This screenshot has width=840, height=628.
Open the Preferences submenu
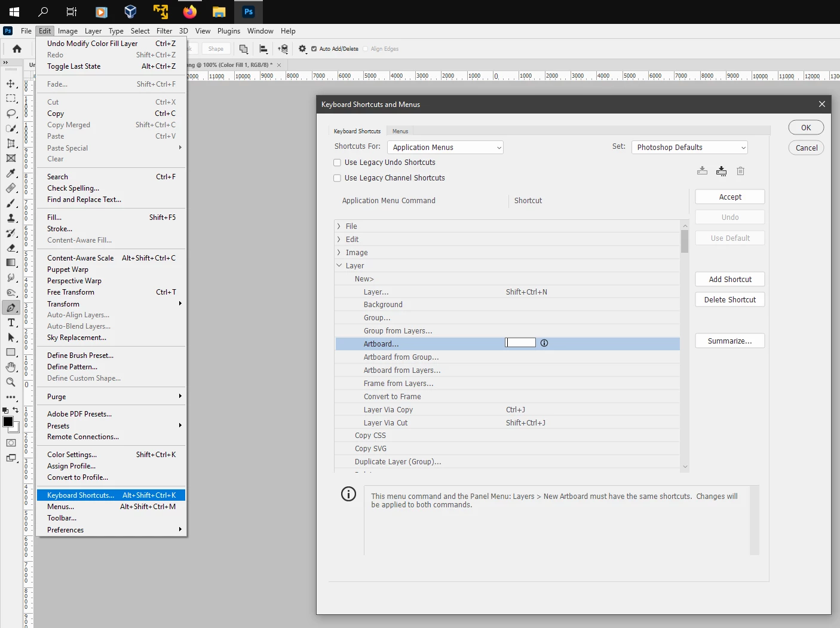[111, 530]
